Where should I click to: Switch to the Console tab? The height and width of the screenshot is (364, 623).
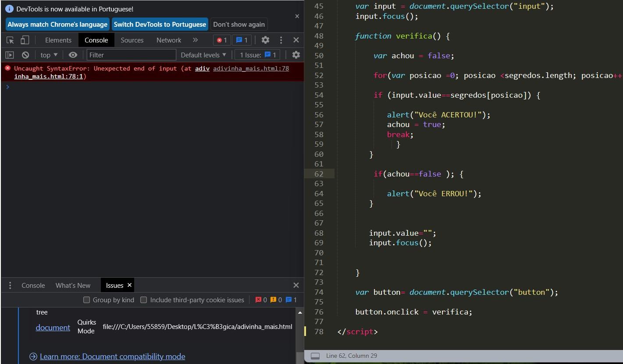click(96, 40)
